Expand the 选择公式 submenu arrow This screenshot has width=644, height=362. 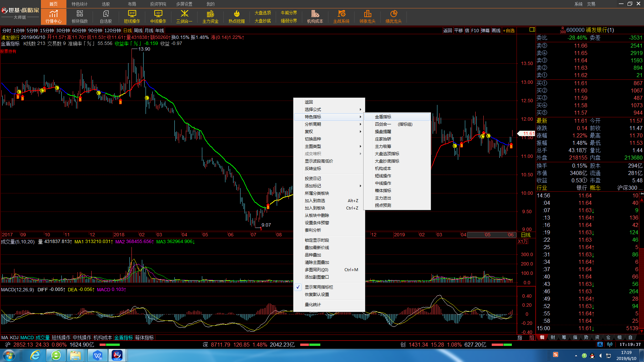(361, 110)
